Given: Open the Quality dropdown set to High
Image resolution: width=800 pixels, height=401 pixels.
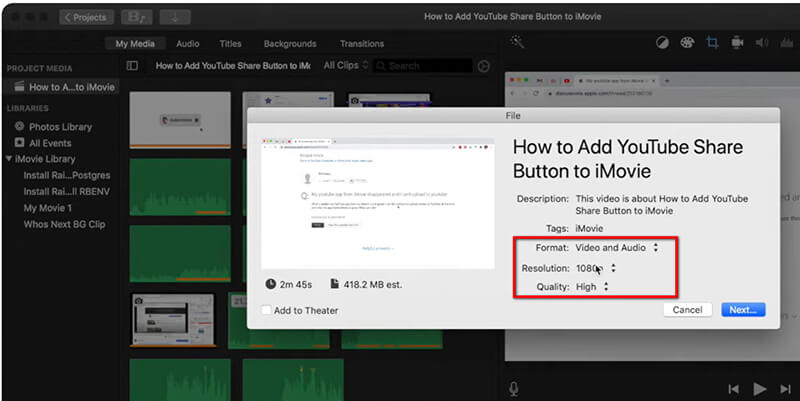Looking at the screenshot, I should pos(592,287).
